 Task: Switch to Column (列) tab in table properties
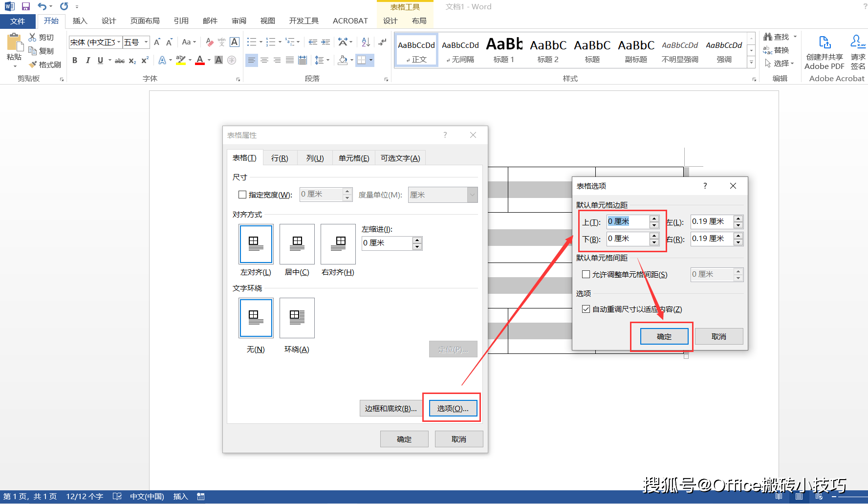[315, 158]
